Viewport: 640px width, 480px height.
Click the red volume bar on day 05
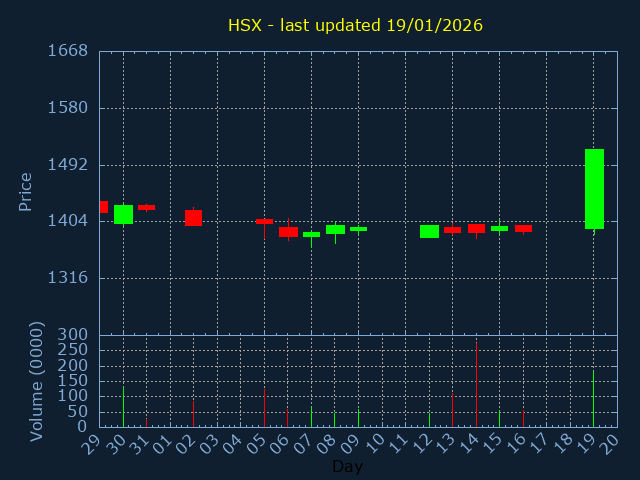tap(264, 407)
